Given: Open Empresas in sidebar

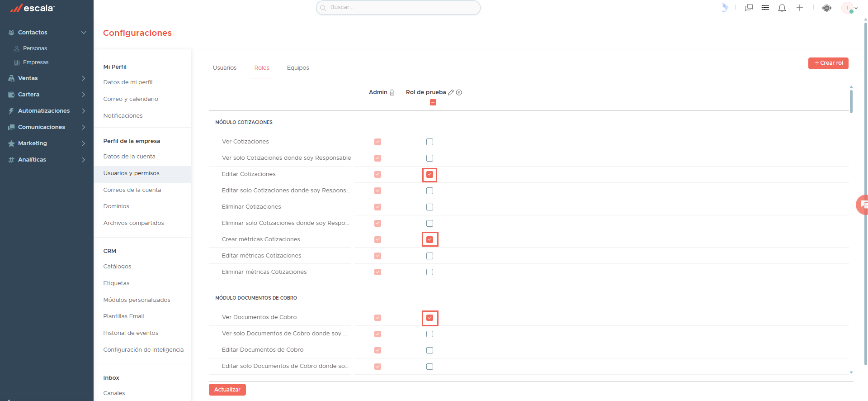Looking at the screenshot, I should coord(36,62).
